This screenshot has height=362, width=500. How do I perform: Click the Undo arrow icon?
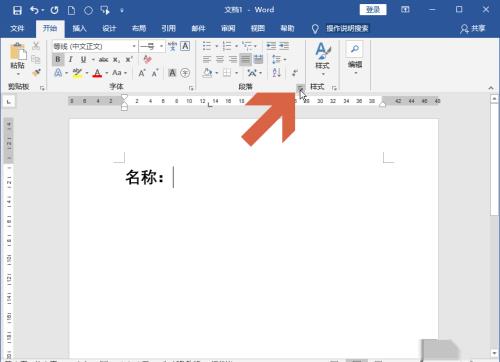[35, 10]
